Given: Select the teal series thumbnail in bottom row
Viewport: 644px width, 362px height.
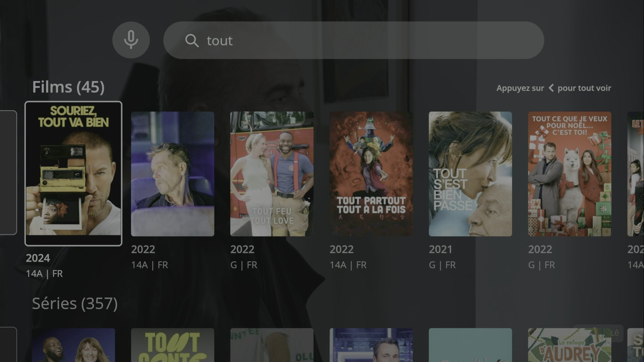Looking at the screenshot, I should pyautogui.click(x=470, y=345).
